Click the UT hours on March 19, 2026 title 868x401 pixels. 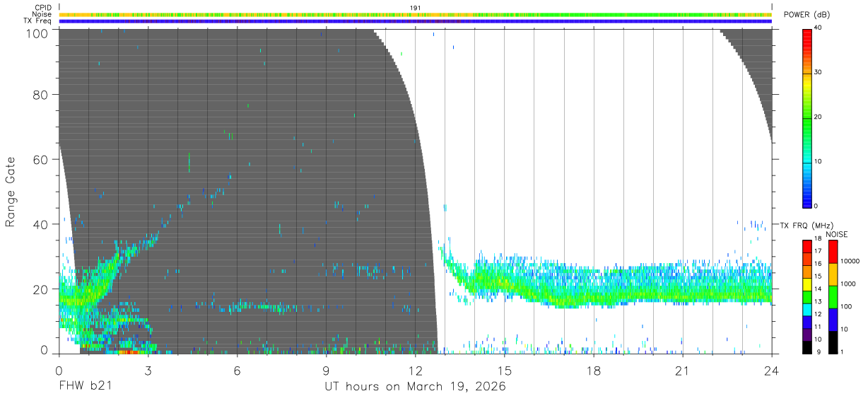[415, 387]
